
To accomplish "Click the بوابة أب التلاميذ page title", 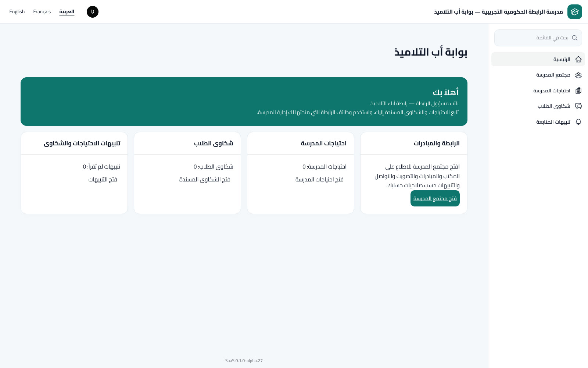I will [x=431, y=52].
